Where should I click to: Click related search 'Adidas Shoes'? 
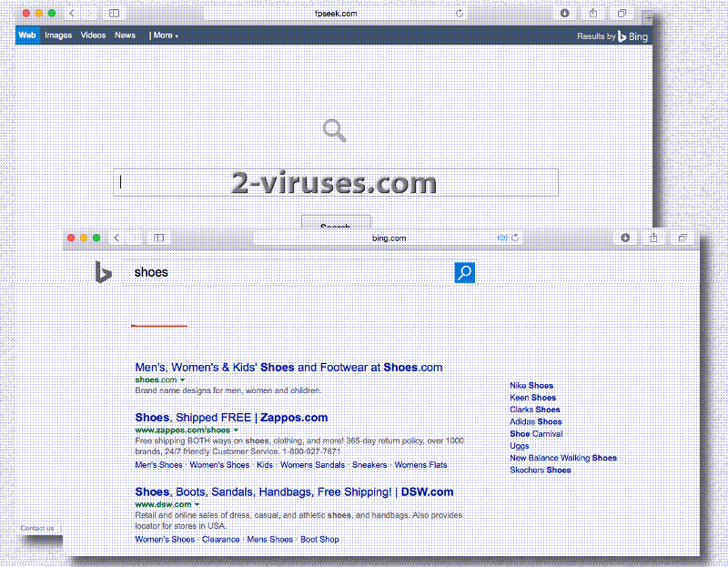(536, 421)
